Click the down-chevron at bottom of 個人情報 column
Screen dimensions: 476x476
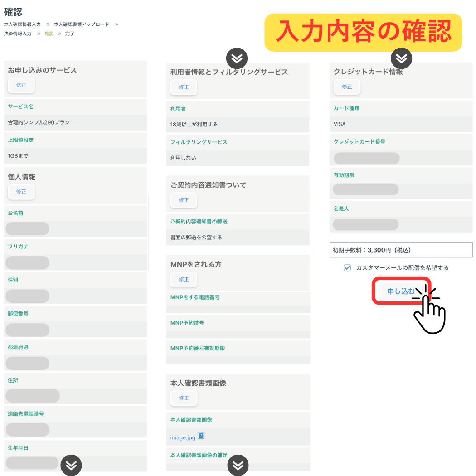point(71,465)
